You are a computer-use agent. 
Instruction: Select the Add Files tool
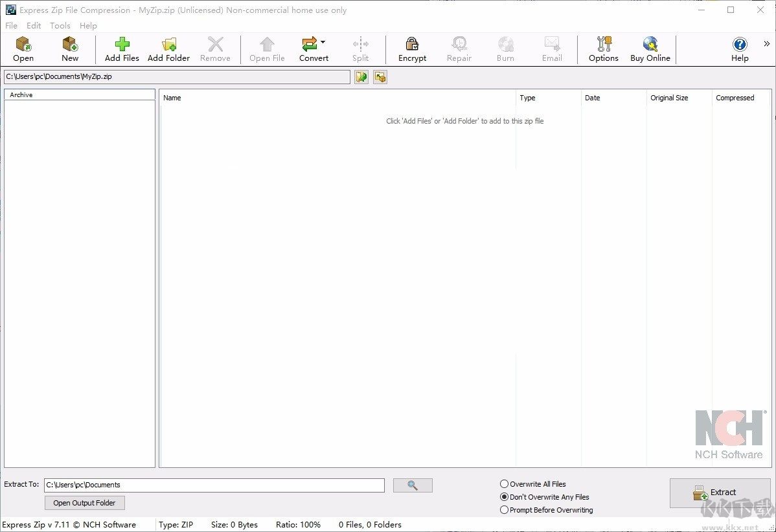(121, 49)
